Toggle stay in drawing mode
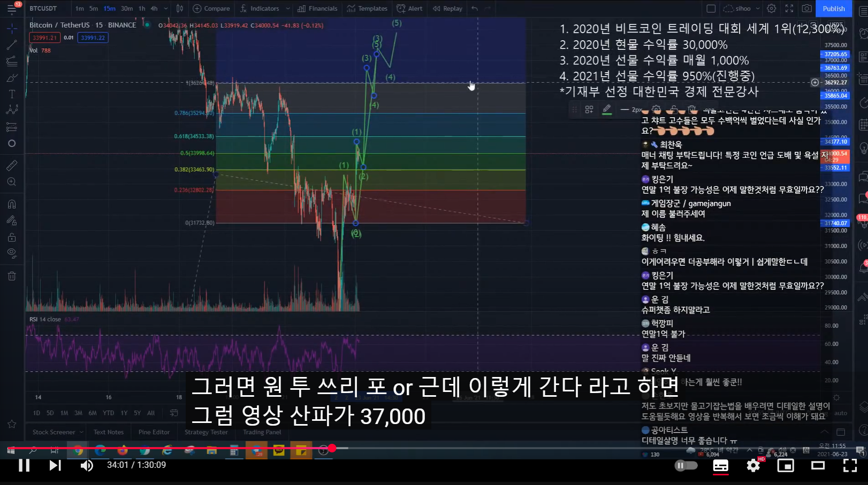This screenshot has height=485, width=868. pyautogui.click(x=12, y=221)
